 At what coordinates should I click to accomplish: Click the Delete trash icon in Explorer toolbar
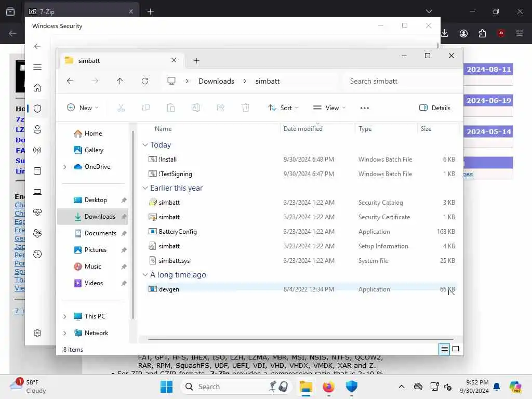245,108
